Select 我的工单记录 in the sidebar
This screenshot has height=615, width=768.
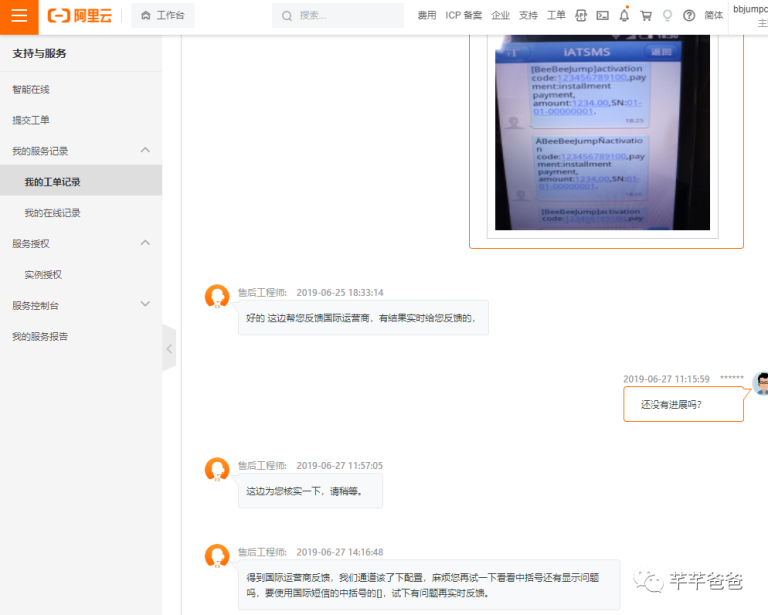click(81, 182)
